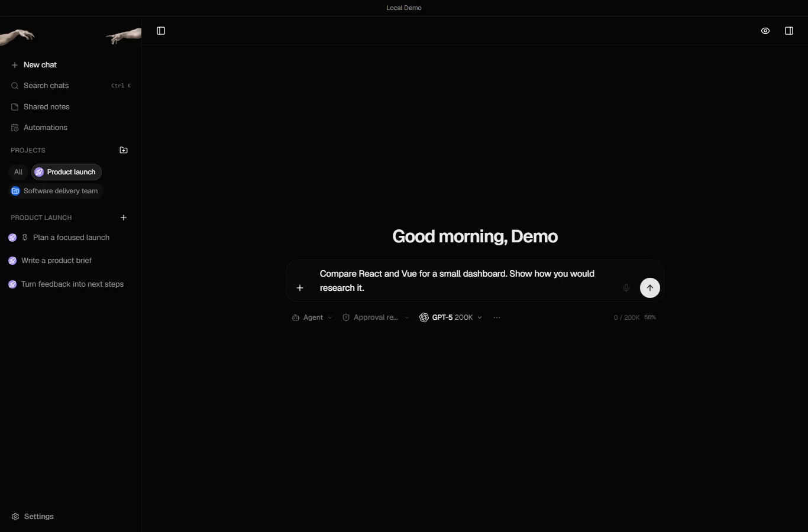
Task: Click the attachment plus icon in composer
Action: pyautogui.click(x=300, y=288)
